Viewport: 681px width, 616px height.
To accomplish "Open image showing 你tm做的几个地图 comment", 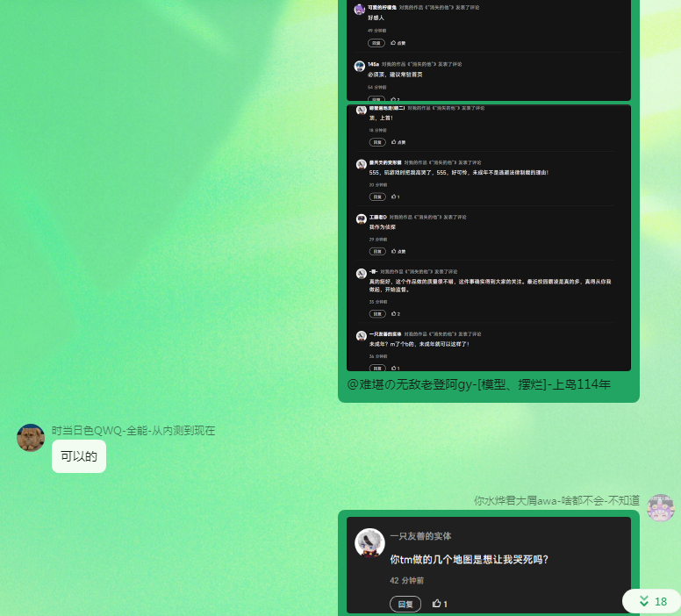I will point(489,565).
